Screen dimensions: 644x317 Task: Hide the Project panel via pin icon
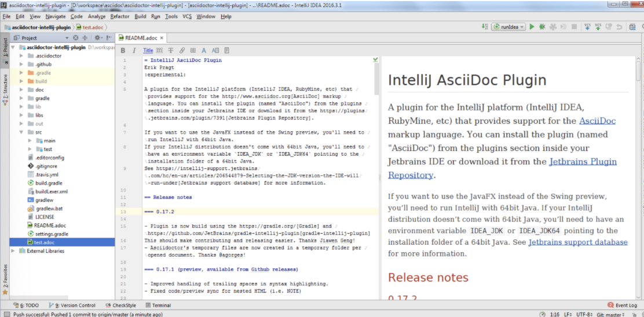tap(108, 38)
